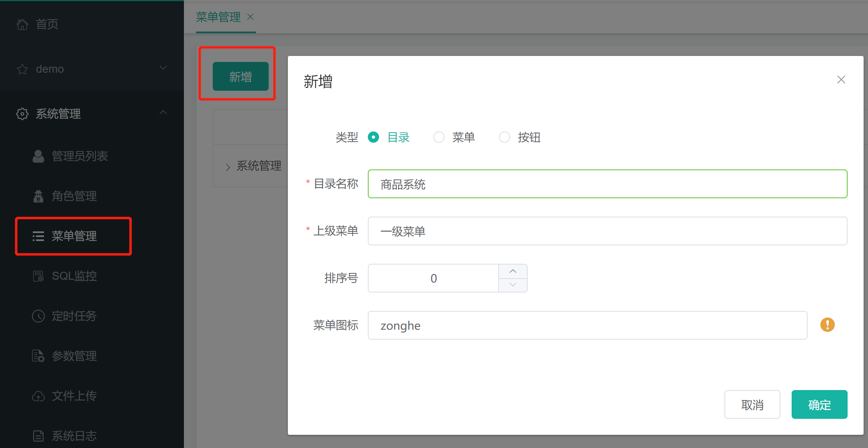This screenshot has width=868, height=448.
Task: Decrease 排序号 with down arrow
Action: 513,285
